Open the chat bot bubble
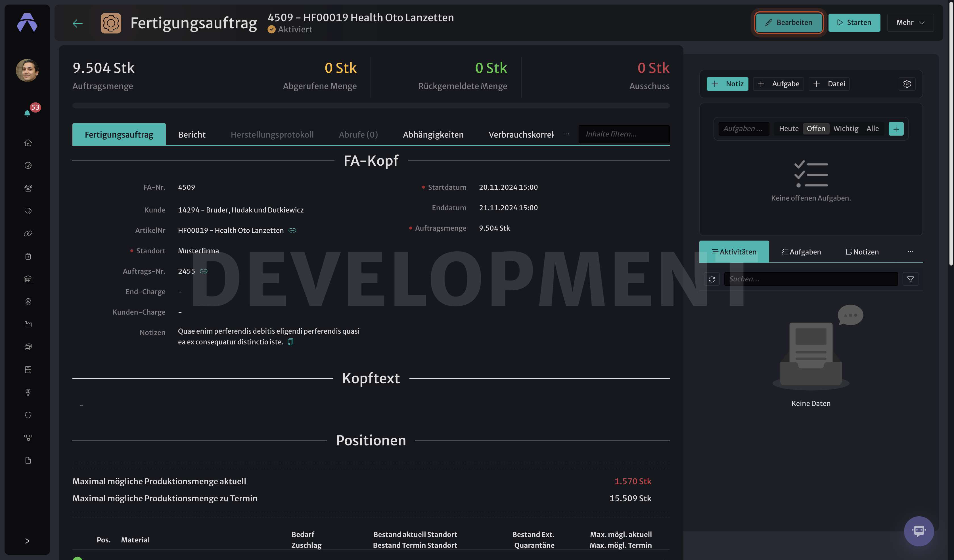Viewport: 954px width, 560px height. click(x=919, y=531)
